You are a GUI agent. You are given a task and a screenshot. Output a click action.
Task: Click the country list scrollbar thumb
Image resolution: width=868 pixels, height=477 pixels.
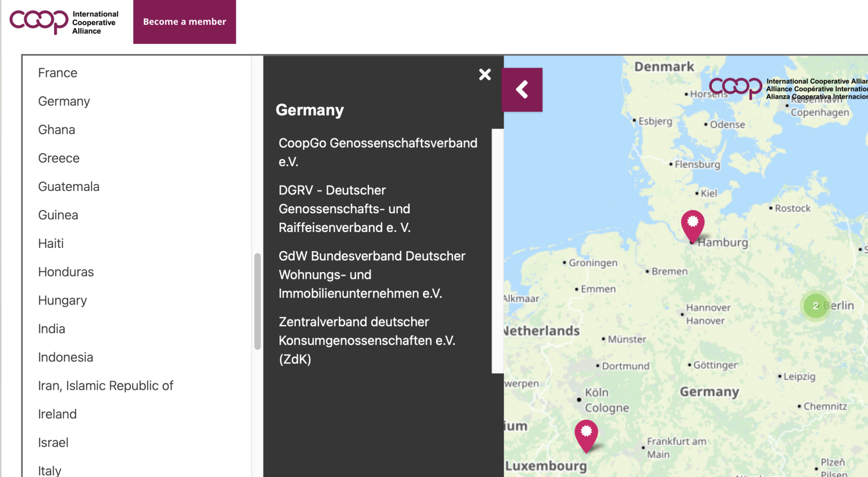[x=257, y=301]
